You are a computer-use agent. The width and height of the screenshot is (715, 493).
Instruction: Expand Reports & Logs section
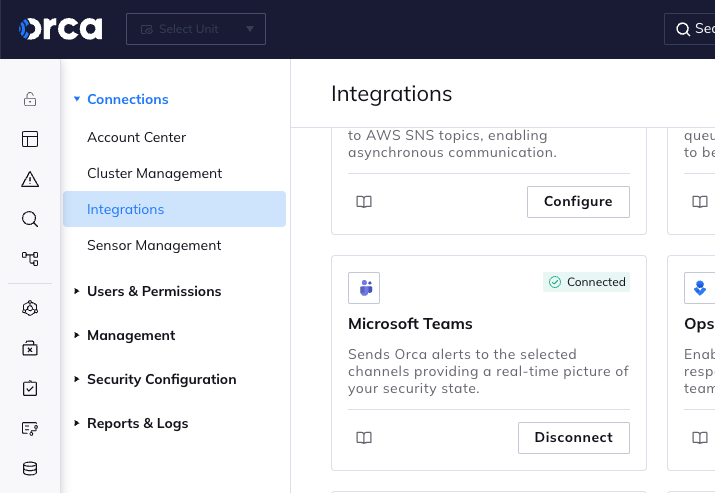131,424
